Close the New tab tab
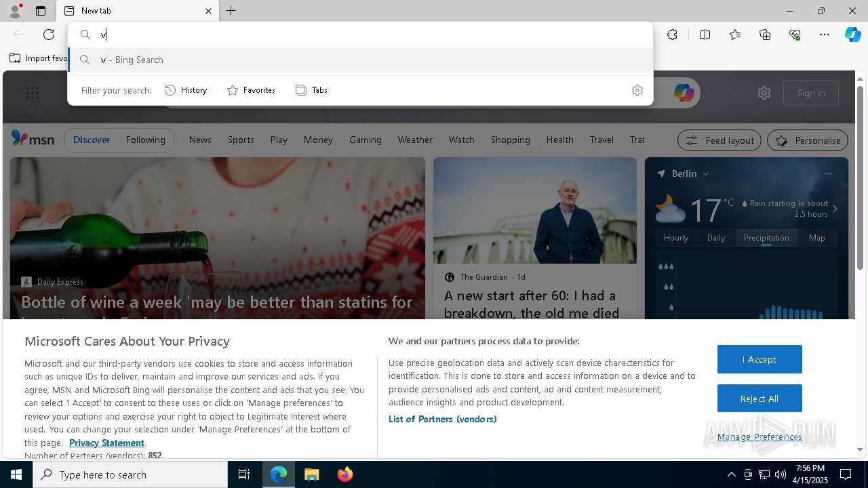Image resolution: width=868 pixels, height=488 pixels. click(208, 11)
